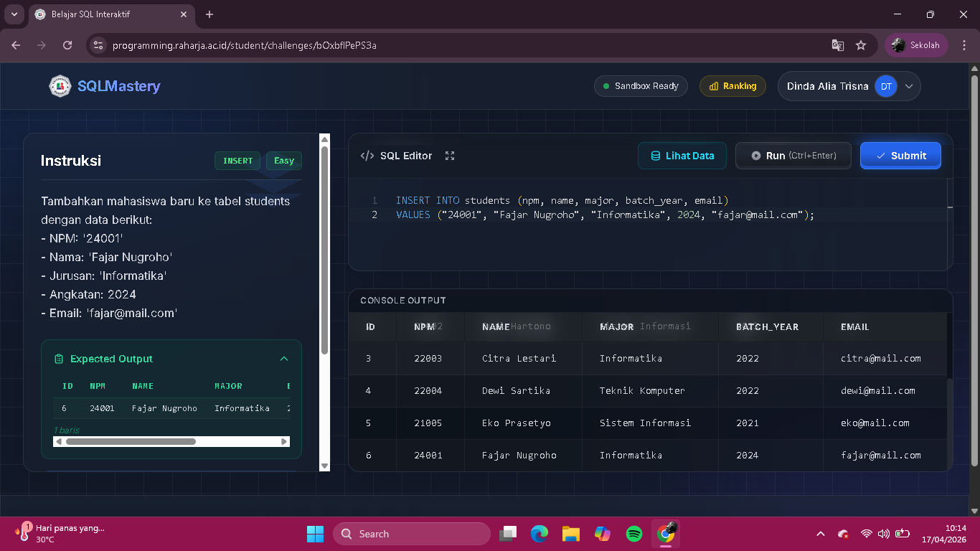This screenshot has height=551, width=980.
Task: Collapse the Expected Output section
Action: pos(284,359)
